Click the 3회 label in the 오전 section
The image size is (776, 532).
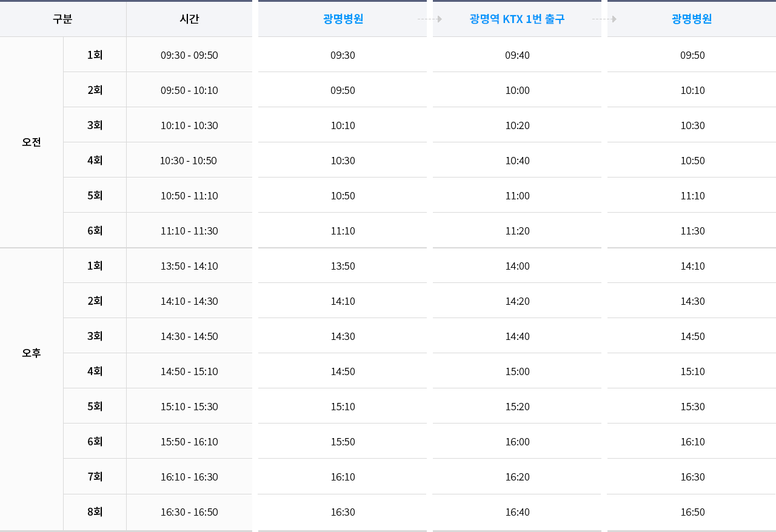(x=95, y=125)
